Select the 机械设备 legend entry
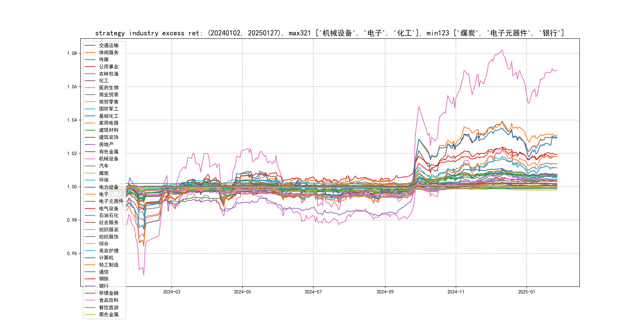The height and width of the screenshot is (322, 644). (x=109, y=158)
